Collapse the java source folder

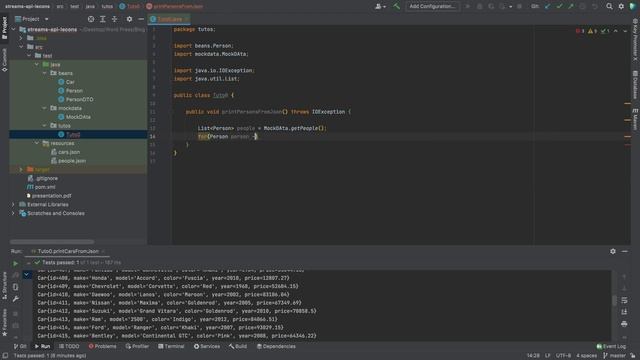37,64
